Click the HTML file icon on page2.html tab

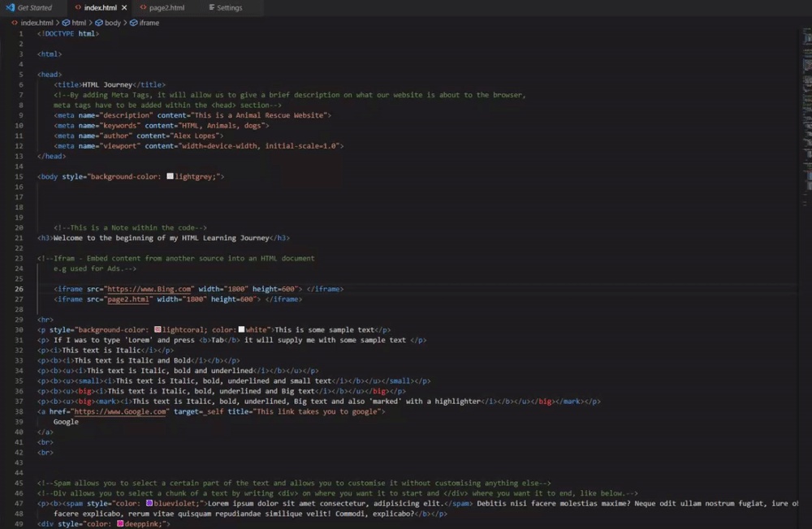pyautogui.click(x=144, y=8)
